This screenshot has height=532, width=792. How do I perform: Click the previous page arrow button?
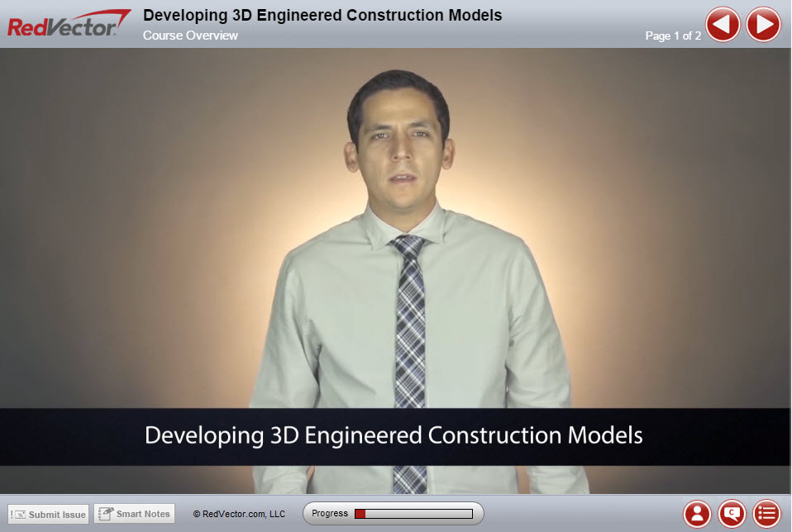(x=723, y=24)
